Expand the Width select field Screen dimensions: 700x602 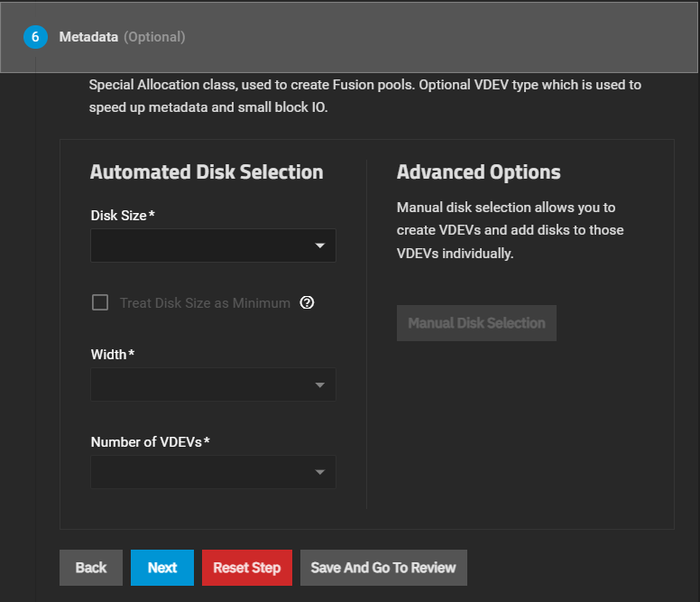[x=204, y=384]
